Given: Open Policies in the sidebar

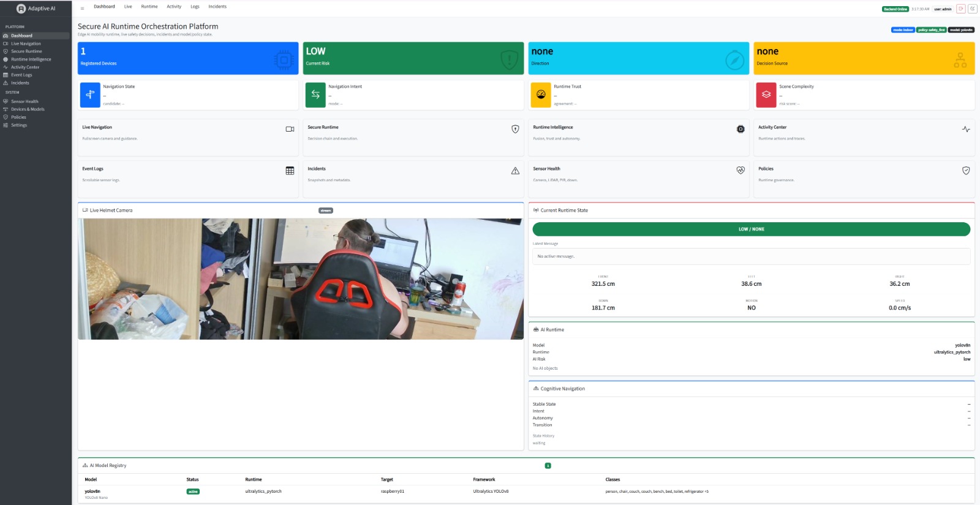Looking at the screenshot, I should 36,117.
